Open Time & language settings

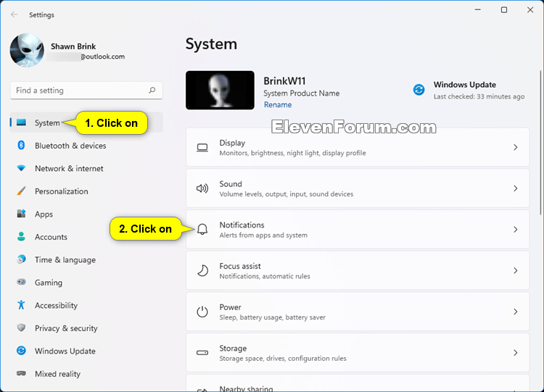click(86, 260)
